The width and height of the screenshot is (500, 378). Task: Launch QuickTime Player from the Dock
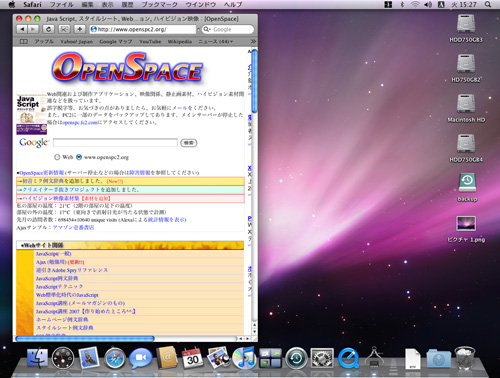tap(348, 359)
